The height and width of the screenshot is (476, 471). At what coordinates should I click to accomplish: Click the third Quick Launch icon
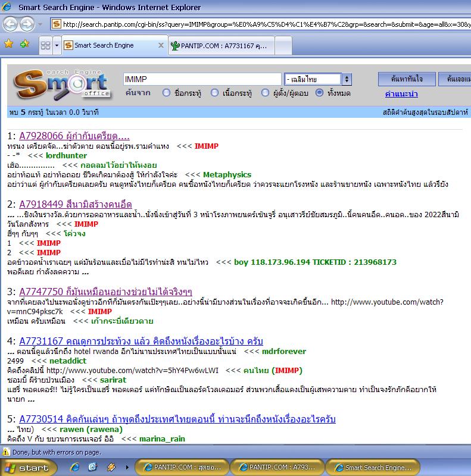[111, 467]
